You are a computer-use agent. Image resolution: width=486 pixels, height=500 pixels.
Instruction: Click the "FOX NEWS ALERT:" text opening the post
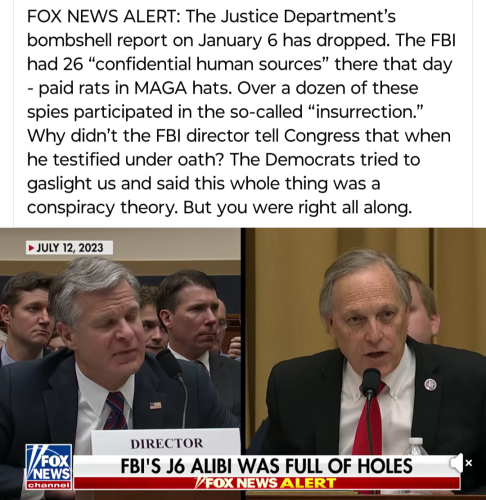[x=104, y=16]
